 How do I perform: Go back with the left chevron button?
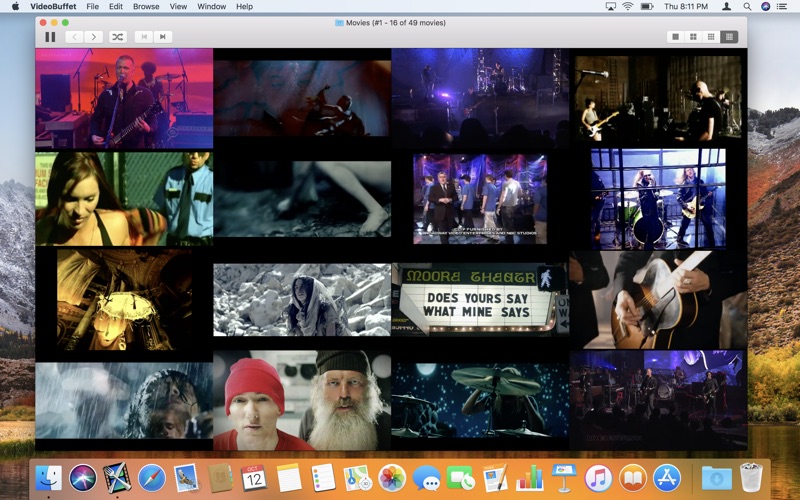click(74, 37)
